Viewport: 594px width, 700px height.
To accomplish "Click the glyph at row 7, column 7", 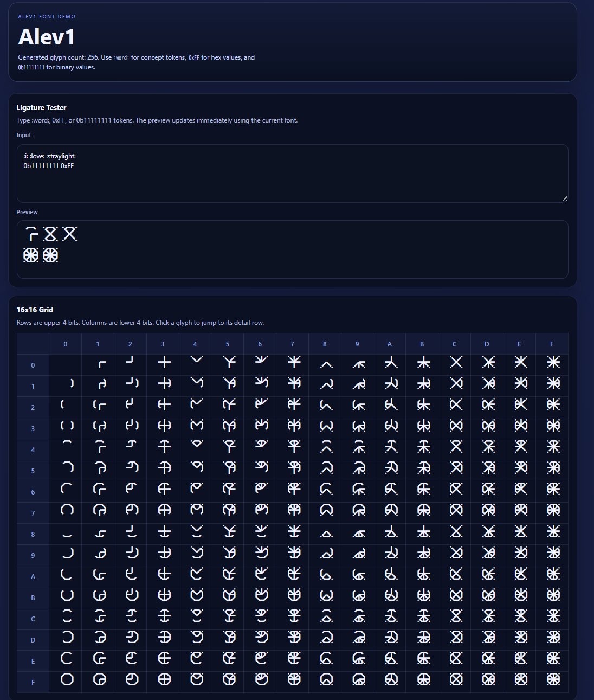I will [294, 510].
